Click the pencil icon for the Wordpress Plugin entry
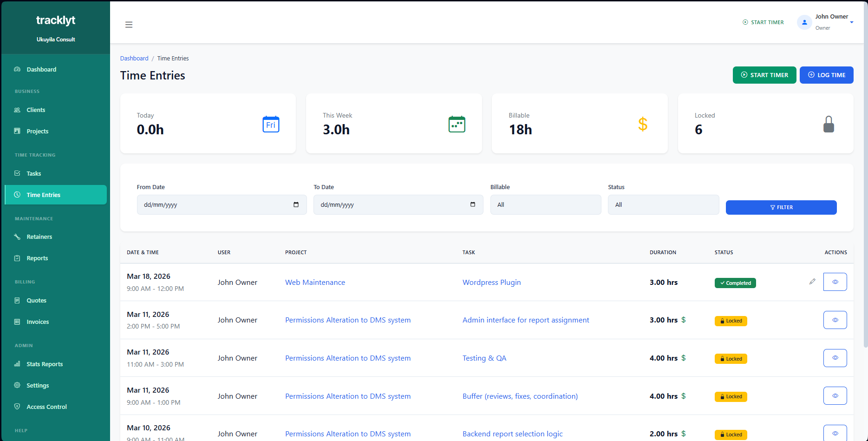 click(812, 282)
